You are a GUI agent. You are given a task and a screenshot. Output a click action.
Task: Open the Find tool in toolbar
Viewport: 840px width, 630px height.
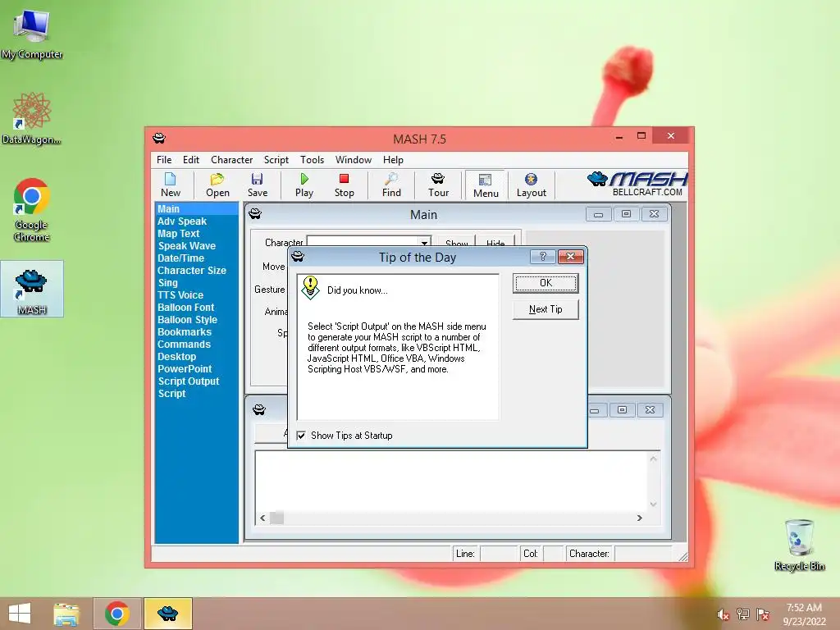coord(391,185)
